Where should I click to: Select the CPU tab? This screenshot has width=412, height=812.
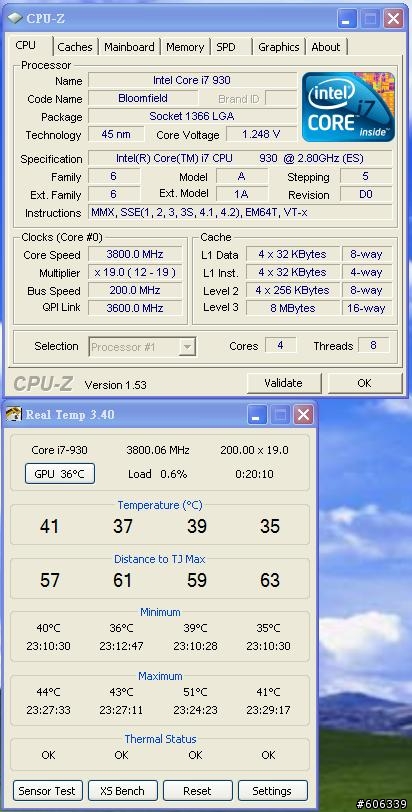click(x=26, y=45)
